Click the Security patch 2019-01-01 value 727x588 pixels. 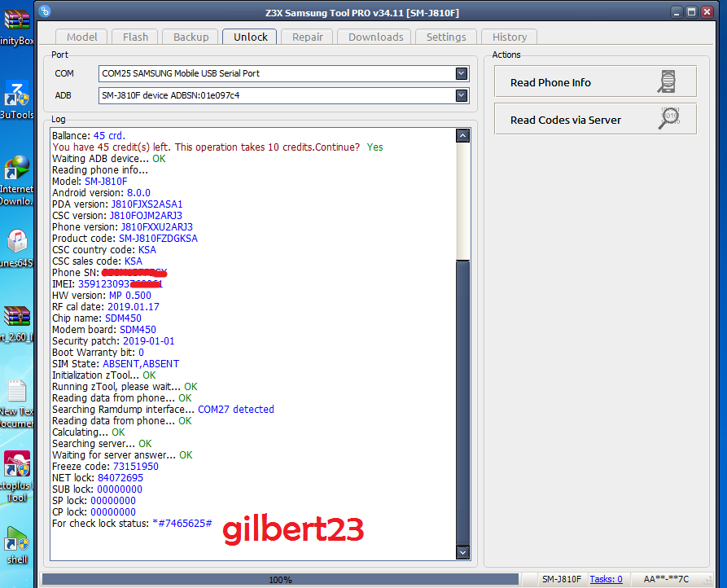[x=148, y=341]
